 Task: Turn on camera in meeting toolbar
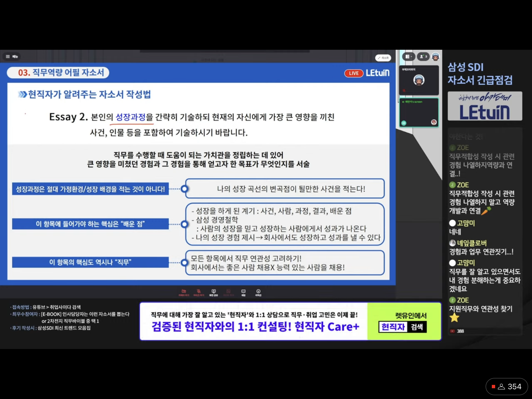[x=184, y=292]
